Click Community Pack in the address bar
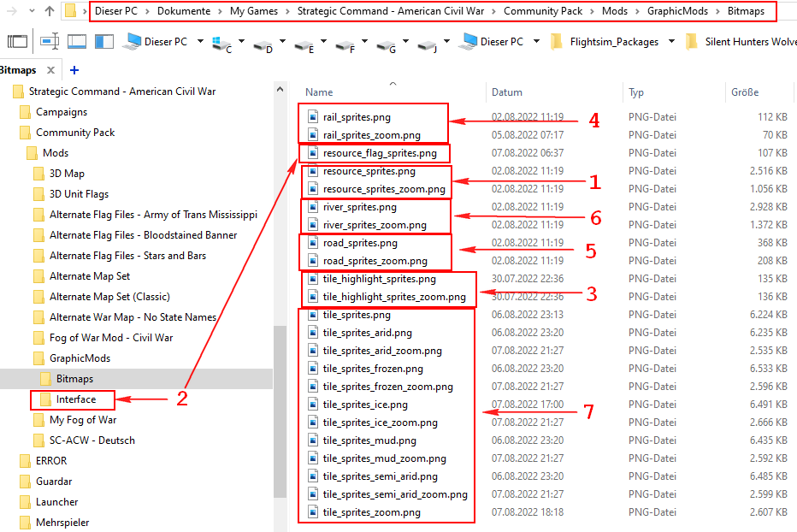Screen dimensions: 797x532 pyautogui.click(x=543, y=10)
